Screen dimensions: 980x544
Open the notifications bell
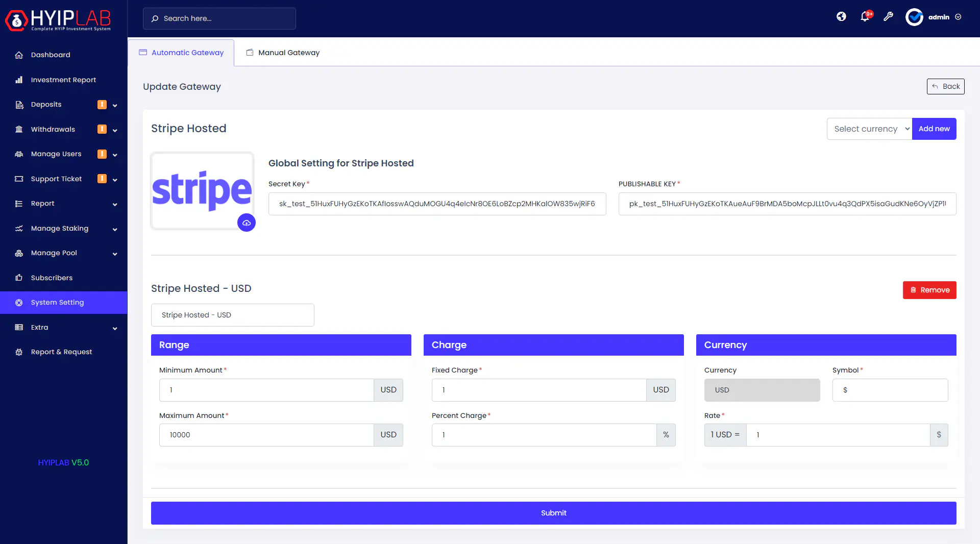pos(865,17)
